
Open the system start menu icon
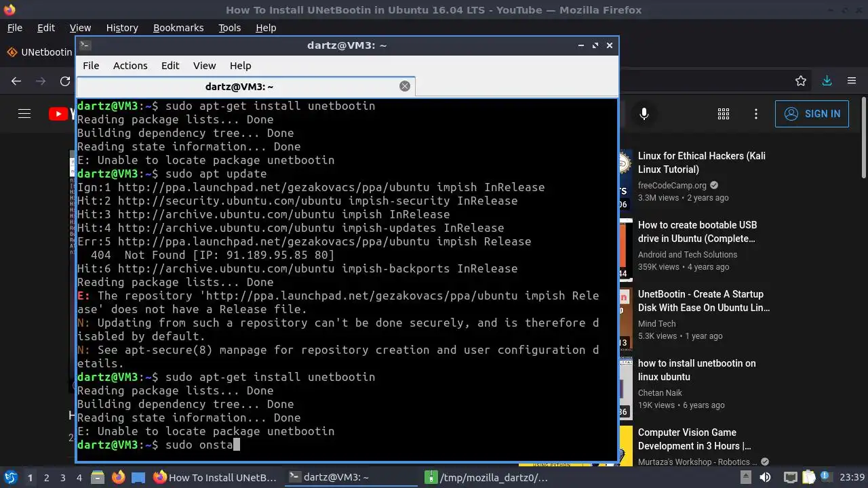pyautogui.click(x=11, y=477)
